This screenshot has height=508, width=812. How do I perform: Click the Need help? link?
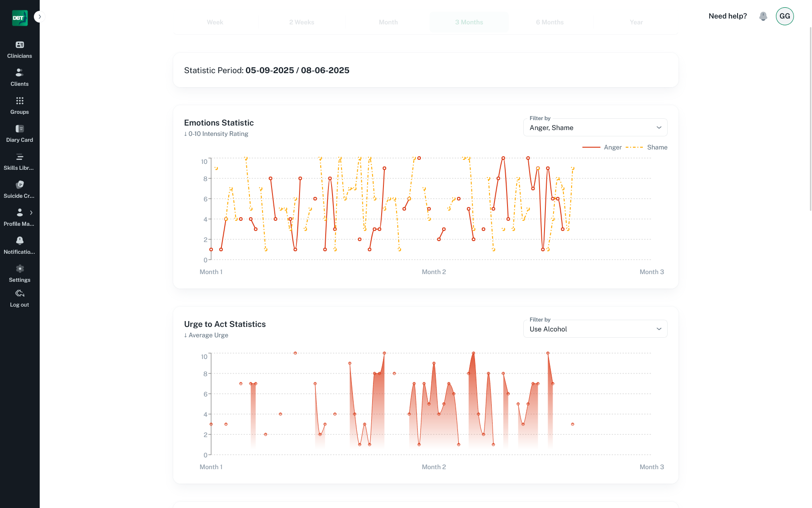[x=727, y=16]
